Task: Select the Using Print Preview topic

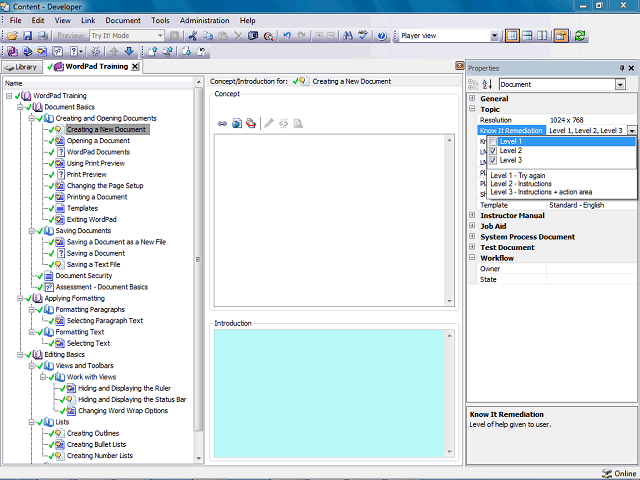Action: tap(96, 163)
